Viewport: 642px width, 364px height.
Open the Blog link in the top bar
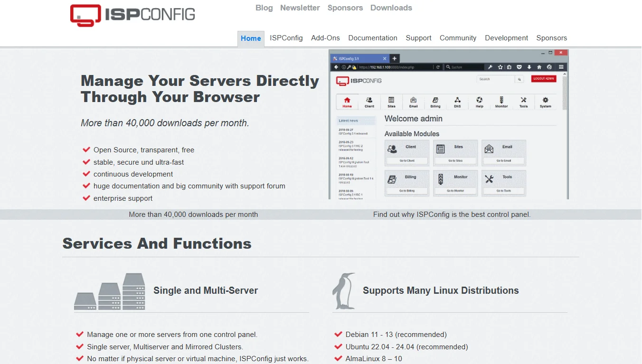264,8
